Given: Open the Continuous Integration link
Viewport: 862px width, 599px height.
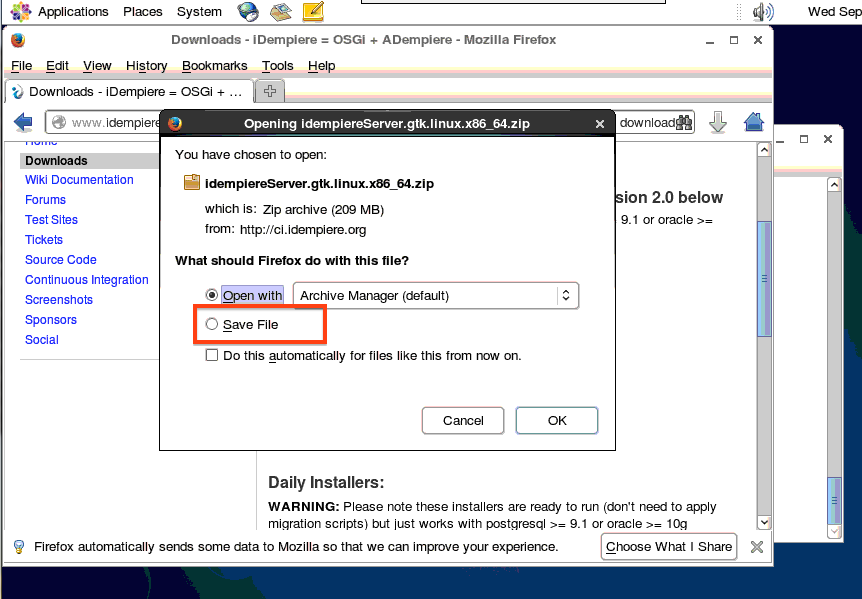Looking at the screenshot, I should pos(86,280).
